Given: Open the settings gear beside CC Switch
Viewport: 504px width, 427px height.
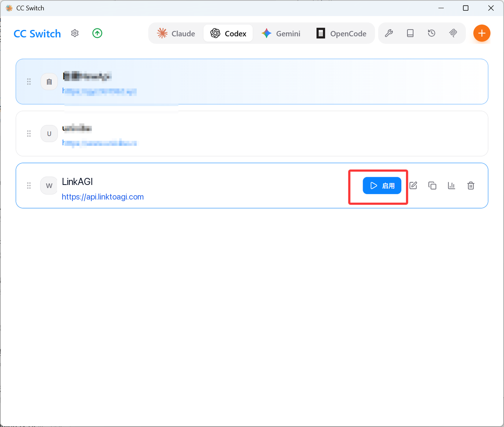Looking at the screenshot, I should coord(75,33).
